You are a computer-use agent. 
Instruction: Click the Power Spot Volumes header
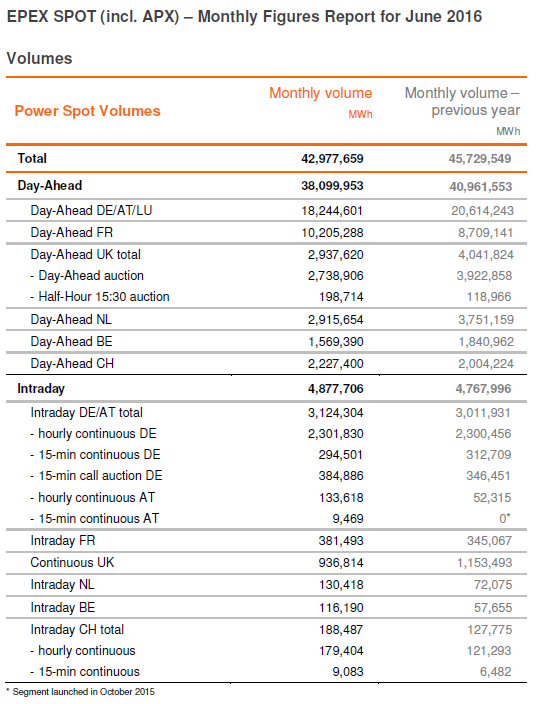[x=87, y=111]
